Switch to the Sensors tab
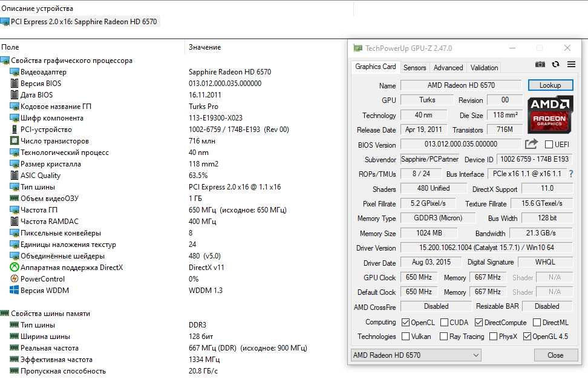The image size is (588, 385). (x=414, y=68)
